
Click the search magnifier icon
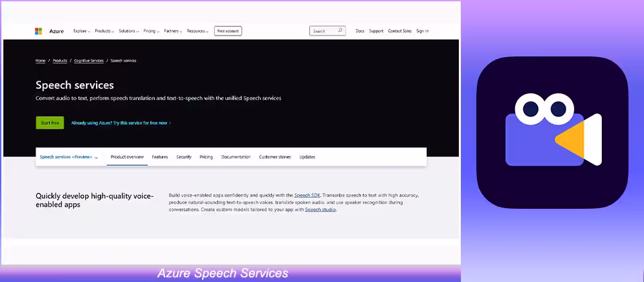(340, 31)
